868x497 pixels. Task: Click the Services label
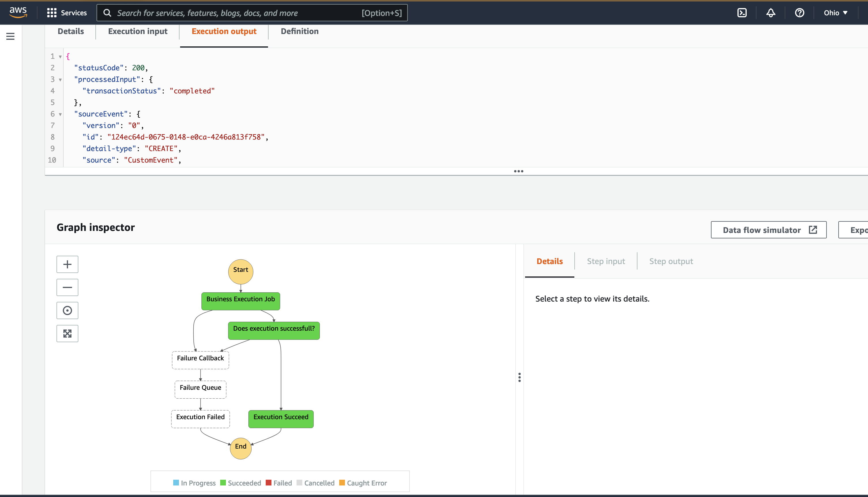[74, 13]
